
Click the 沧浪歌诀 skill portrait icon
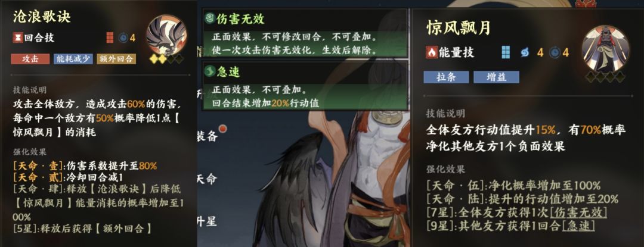click(x=166, y=35)
